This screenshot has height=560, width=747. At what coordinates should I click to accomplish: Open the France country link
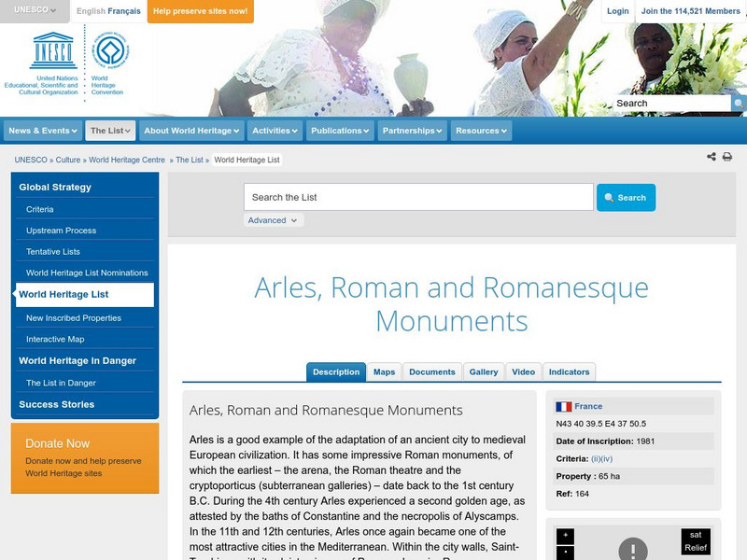tap(588, 407)
